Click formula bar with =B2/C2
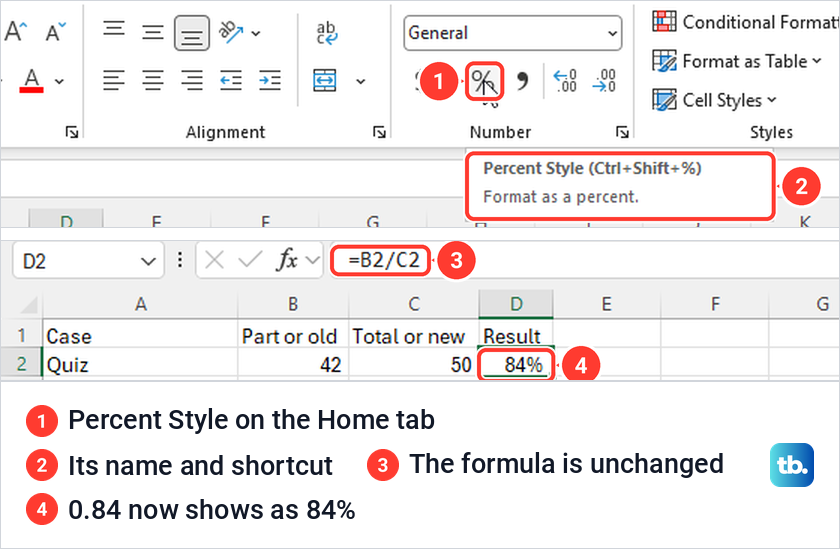The width and height of the screenshot is (840, 549). 582,261
